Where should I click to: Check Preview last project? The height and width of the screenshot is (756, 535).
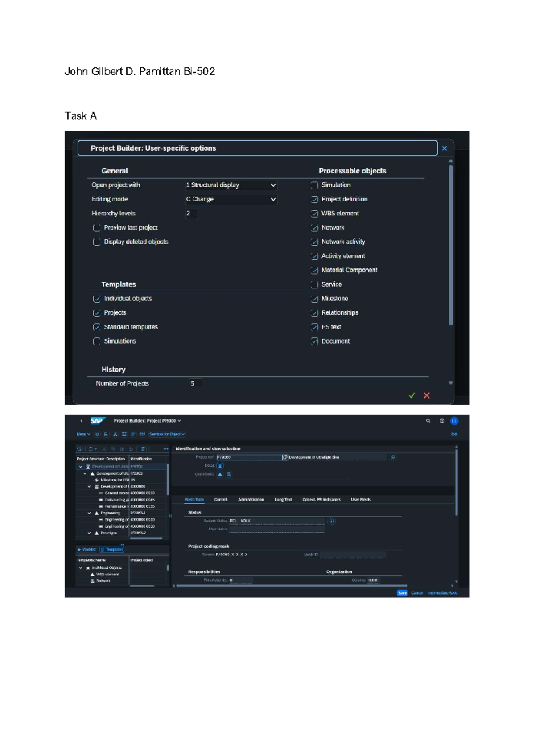(x=97, y=228)
